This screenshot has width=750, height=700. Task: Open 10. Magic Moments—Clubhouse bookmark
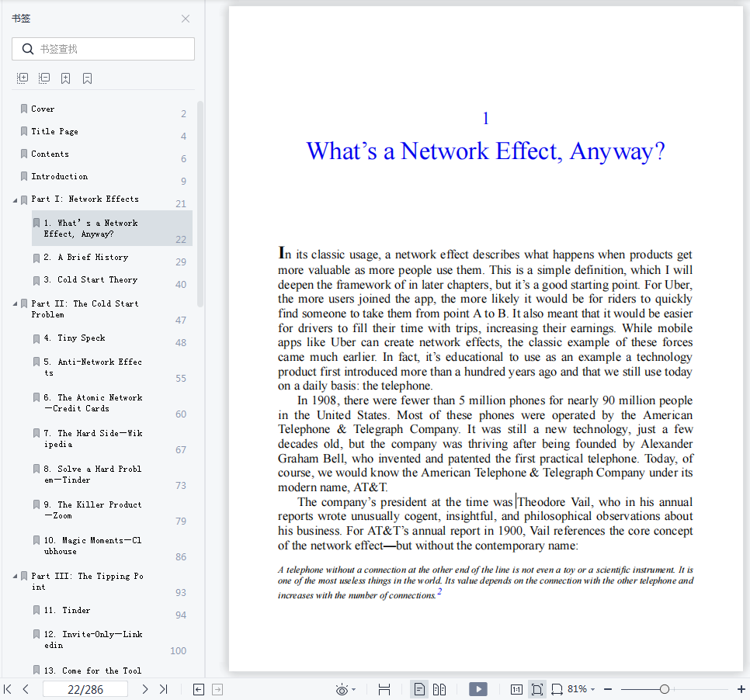pos(93,546)
